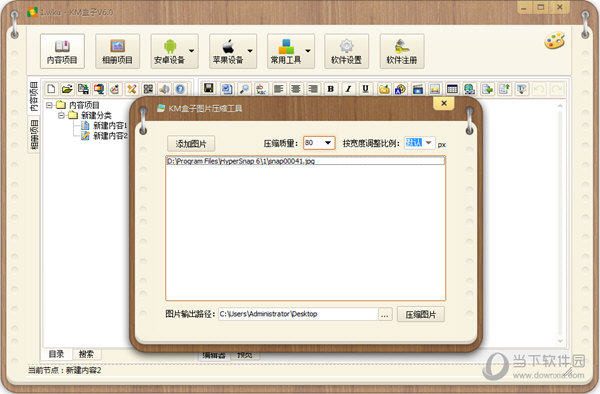The width and height of the screenshot is (600, 394).
Task: Insert table with grid icon
Action: click(452, 89)
